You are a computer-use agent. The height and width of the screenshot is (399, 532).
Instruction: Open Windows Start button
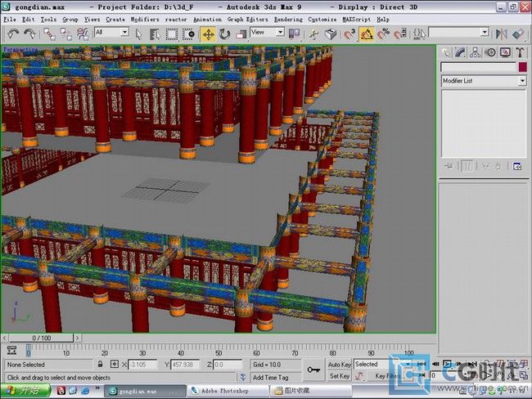pyautogui.click(x=25, y=391)
